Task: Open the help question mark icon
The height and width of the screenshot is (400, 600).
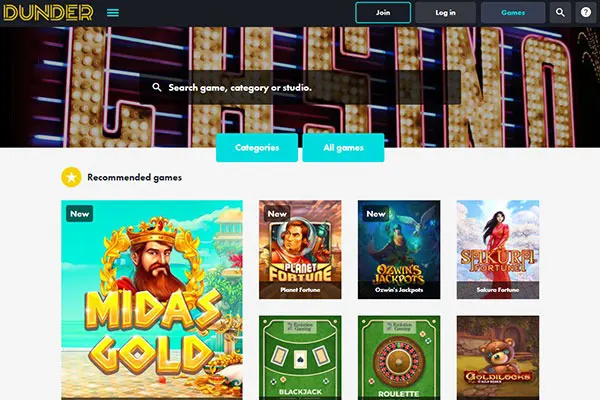Action: pos(585,13)
